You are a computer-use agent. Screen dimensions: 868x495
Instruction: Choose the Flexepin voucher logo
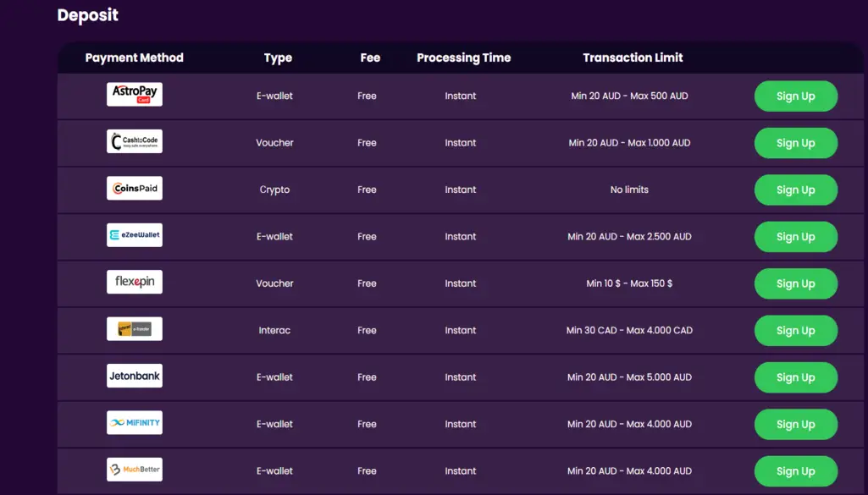click(x=134, y=282)
